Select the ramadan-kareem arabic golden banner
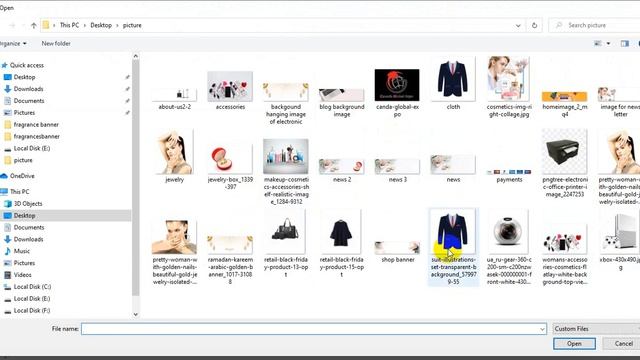This screenshot has height=360, width=640. 230,260
